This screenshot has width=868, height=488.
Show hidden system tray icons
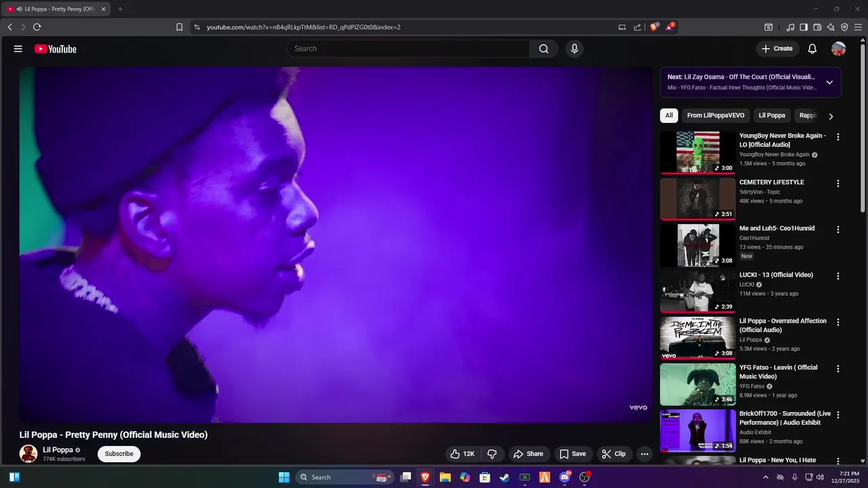click(x=766, y=477)
